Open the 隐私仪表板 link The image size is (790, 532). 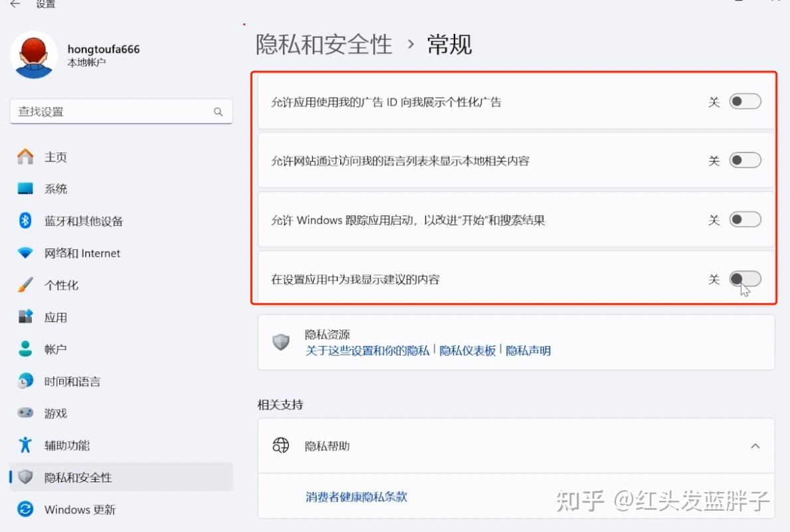point(468,351)
